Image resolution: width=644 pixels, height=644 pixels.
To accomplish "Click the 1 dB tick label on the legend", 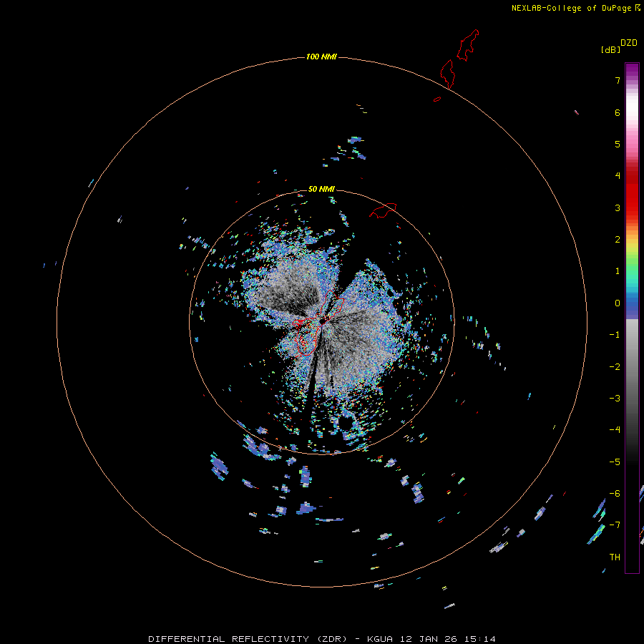I will pyautogui.click(x=618, y=271).
